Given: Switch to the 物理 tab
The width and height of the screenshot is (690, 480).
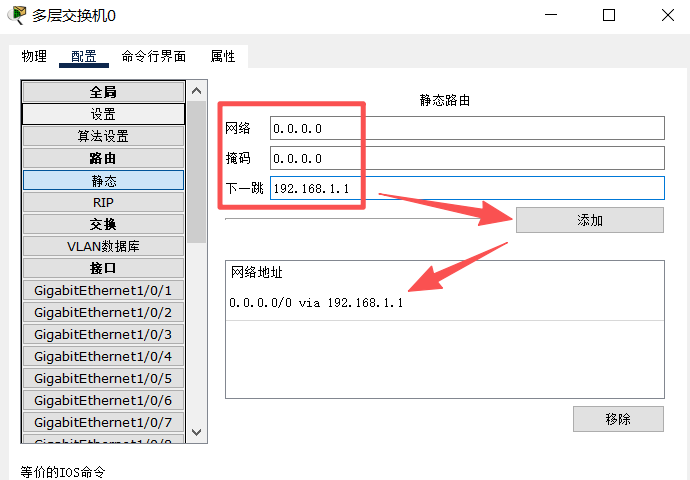Looking at the screenshot, I should 34,56.
